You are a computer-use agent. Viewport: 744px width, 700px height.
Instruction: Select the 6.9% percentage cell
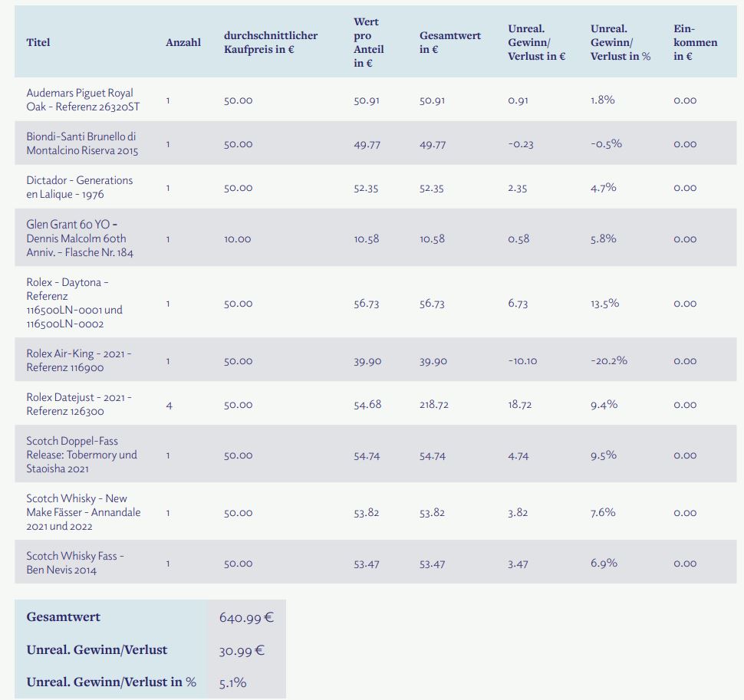point(604,564)
